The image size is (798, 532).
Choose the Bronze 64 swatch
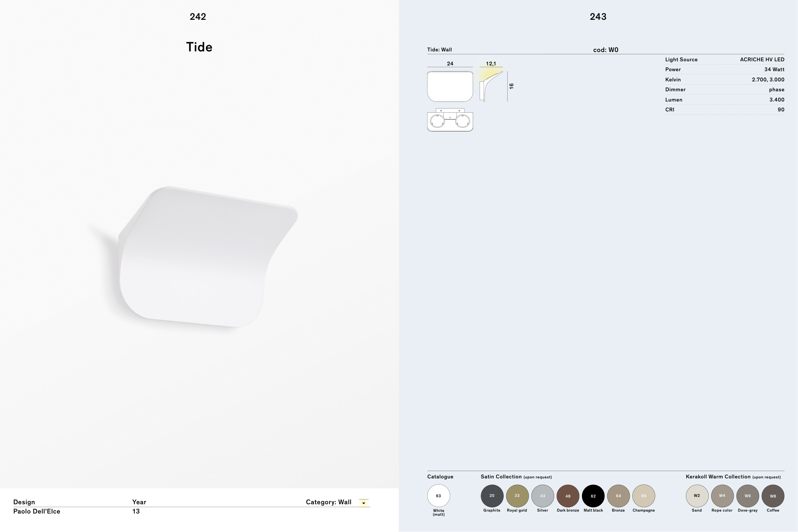(x=618, y=496)
